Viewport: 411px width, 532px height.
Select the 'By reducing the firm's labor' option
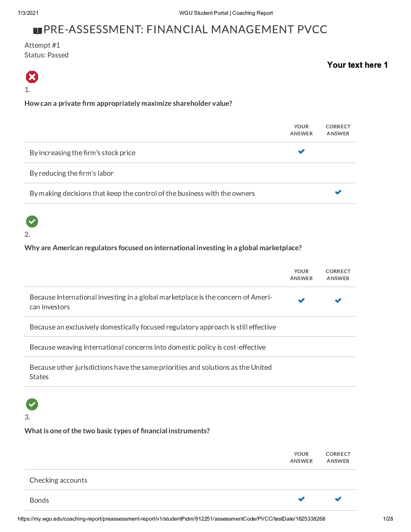coord(72,173)
